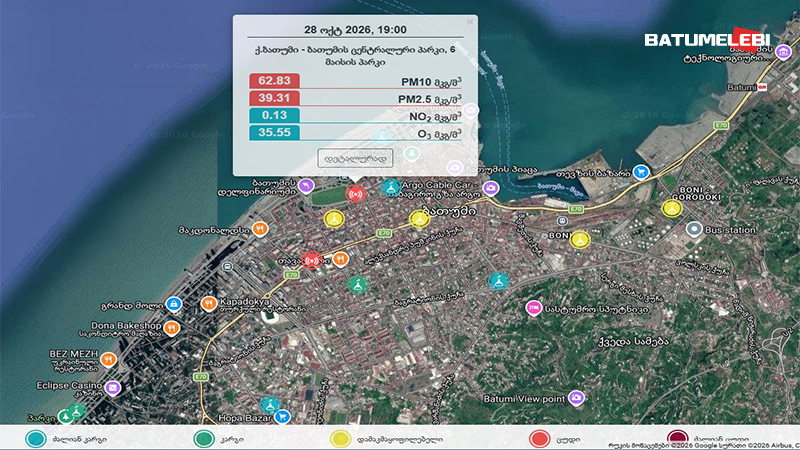The image size is (800, 450).
Task: Click the O3 value 35.55 badge
Action: [274, 133]
